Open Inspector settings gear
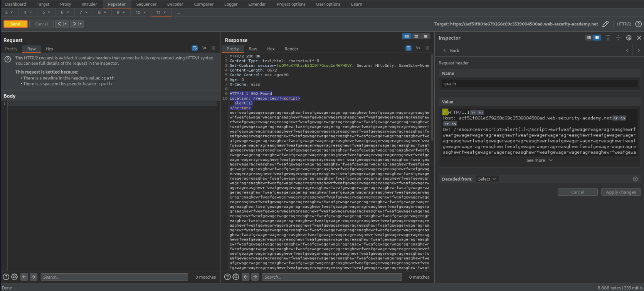Image resolution: width=644 pixels, height=291 pixels. click(629, 38)
